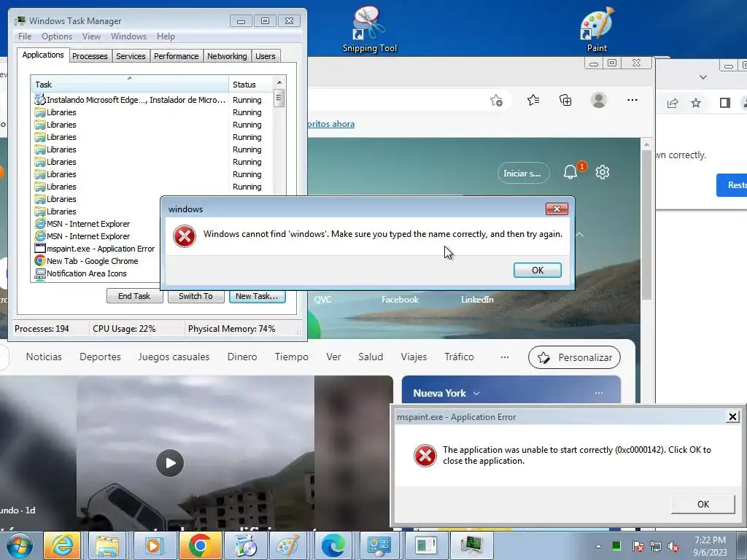Click the End Task button

pos(134,296)
